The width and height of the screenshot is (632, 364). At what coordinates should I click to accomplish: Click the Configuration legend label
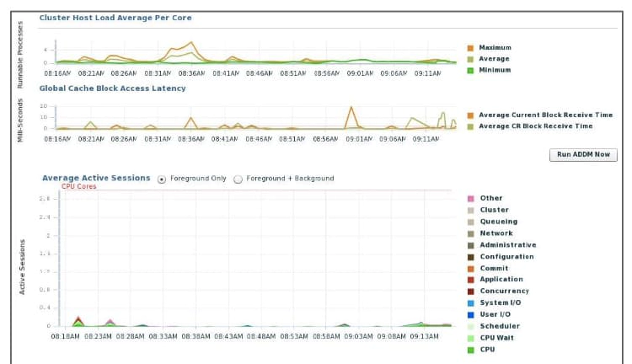pos(506,257)
